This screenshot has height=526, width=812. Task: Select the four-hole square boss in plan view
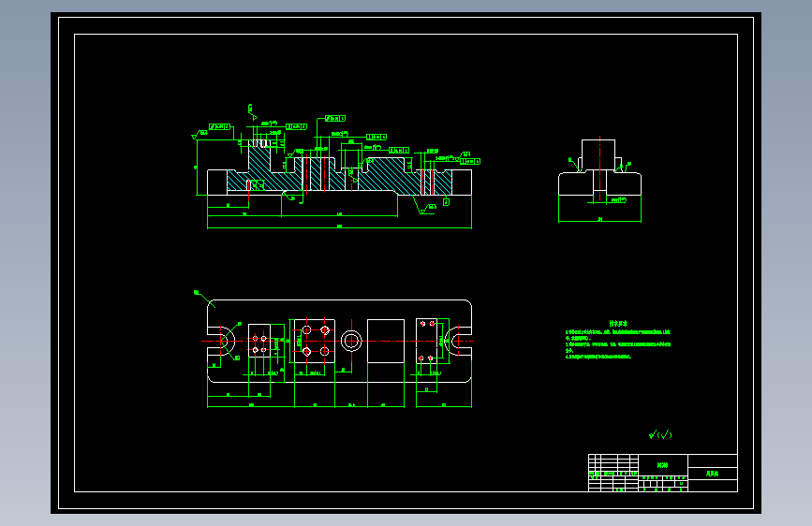315,341
